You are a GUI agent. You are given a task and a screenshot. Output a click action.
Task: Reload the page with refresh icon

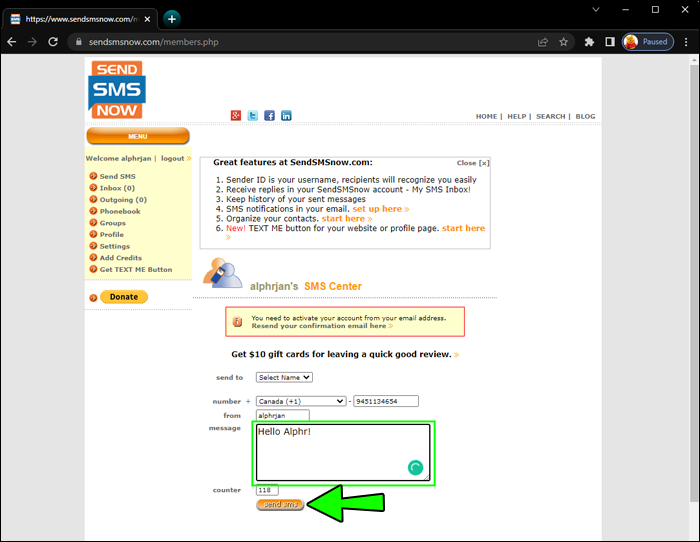[53, 42]
